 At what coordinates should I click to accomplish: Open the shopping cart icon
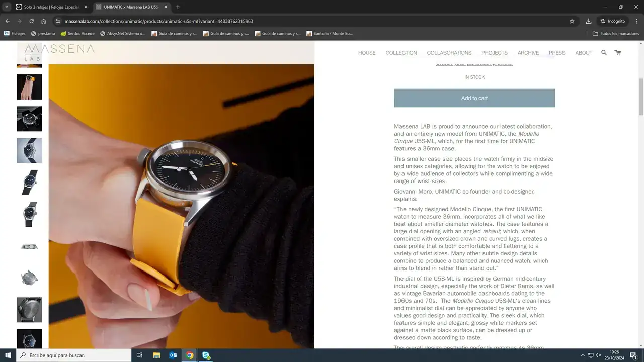point(617,53)
